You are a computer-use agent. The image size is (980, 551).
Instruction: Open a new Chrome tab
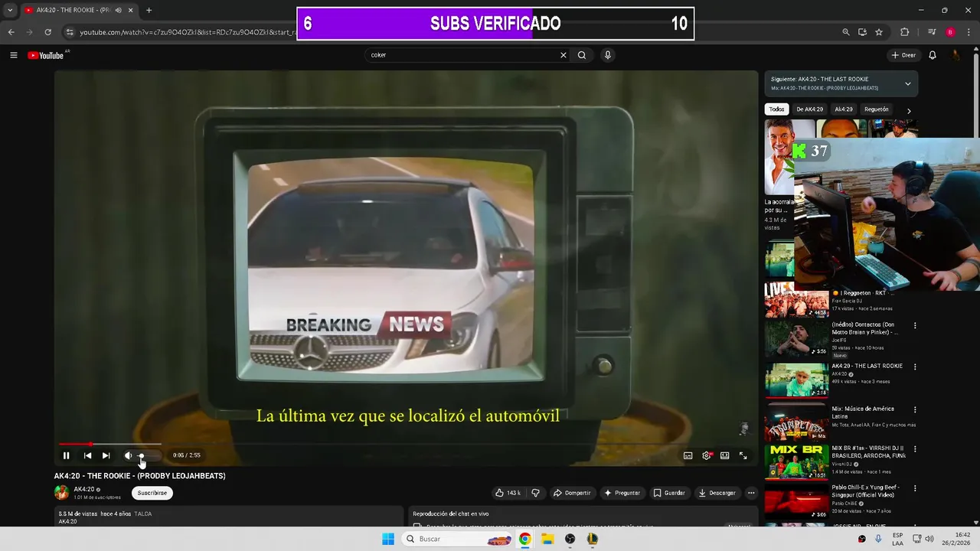[x=149, y=11]
